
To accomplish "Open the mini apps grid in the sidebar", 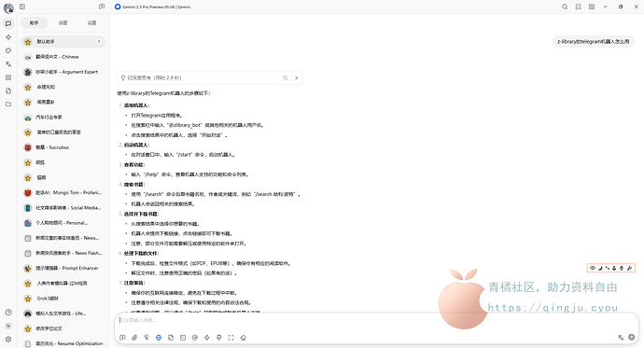I will pos(8,77).
